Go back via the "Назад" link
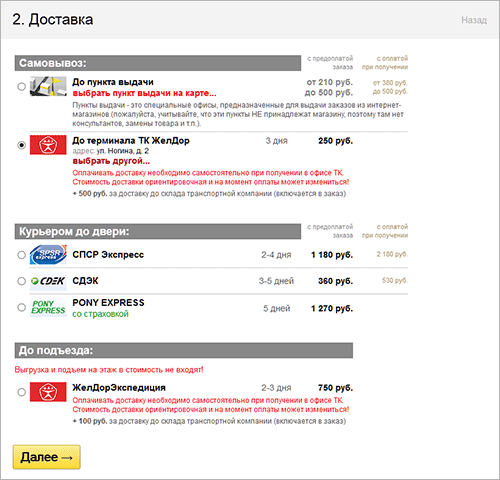The height and width of the screenshot is (480, 500). [x=474, y=20]
